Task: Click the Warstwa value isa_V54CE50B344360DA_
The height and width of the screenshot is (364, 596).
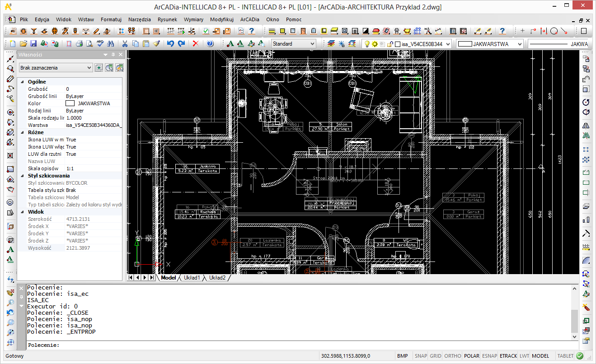Action: 94,125
